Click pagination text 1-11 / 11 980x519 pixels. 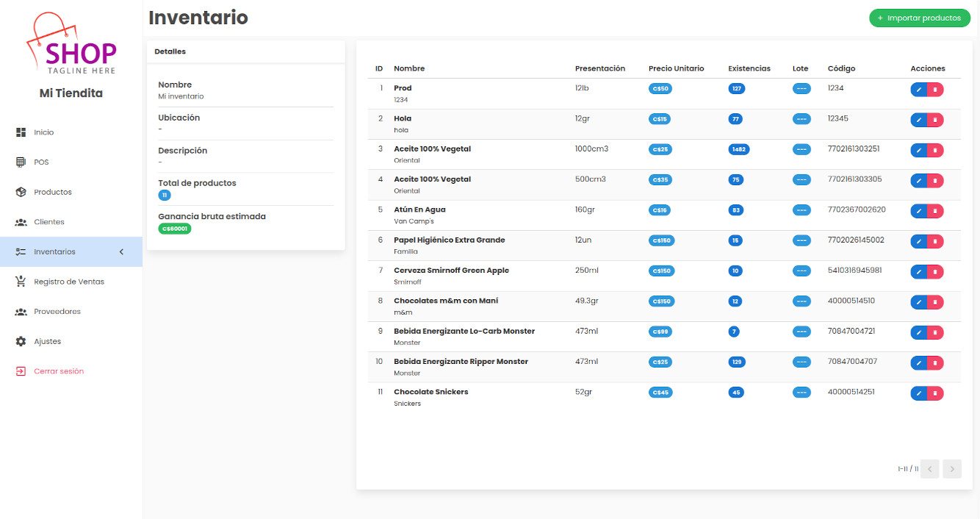pyautogui.click(x=908, y=469)
